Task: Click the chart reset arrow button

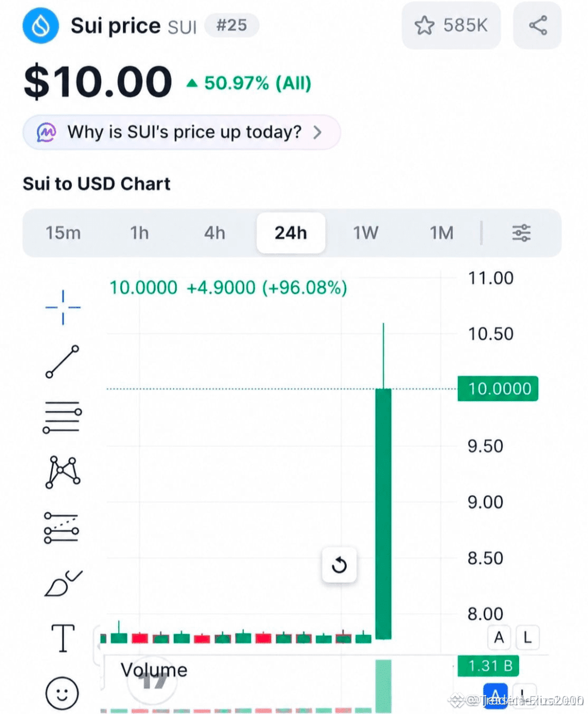Action: click(339, 565)
